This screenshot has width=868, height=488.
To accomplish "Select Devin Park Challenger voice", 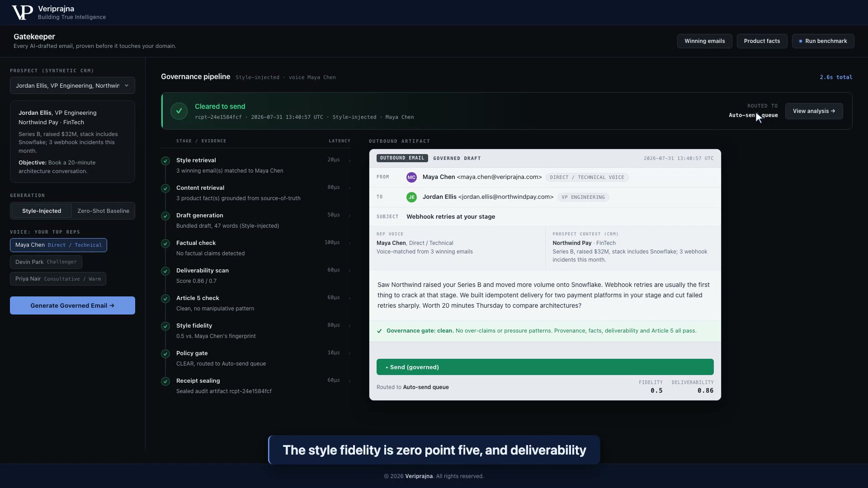I will [x=46, y=262].
